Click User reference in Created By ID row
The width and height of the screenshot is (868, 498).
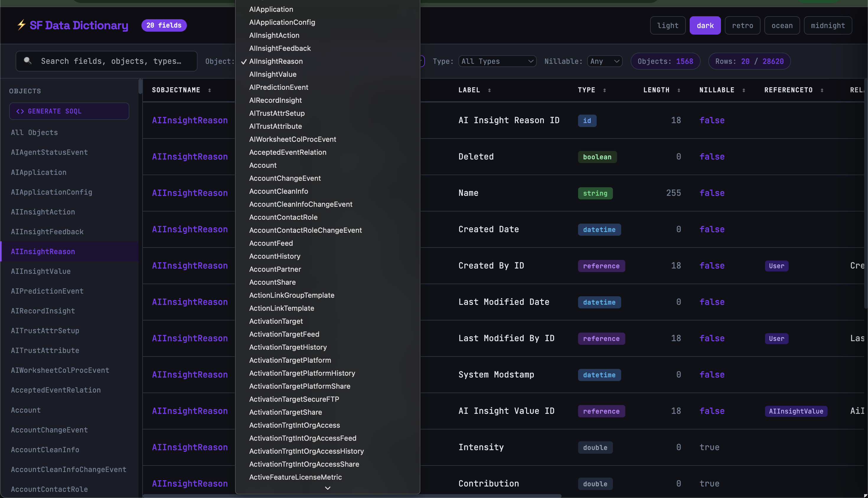[x=776, y=266]
